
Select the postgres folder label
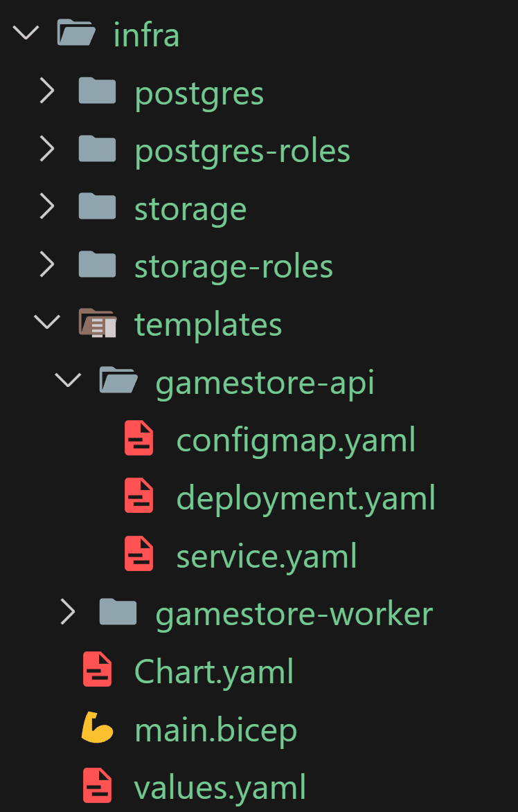coord(199,94)
